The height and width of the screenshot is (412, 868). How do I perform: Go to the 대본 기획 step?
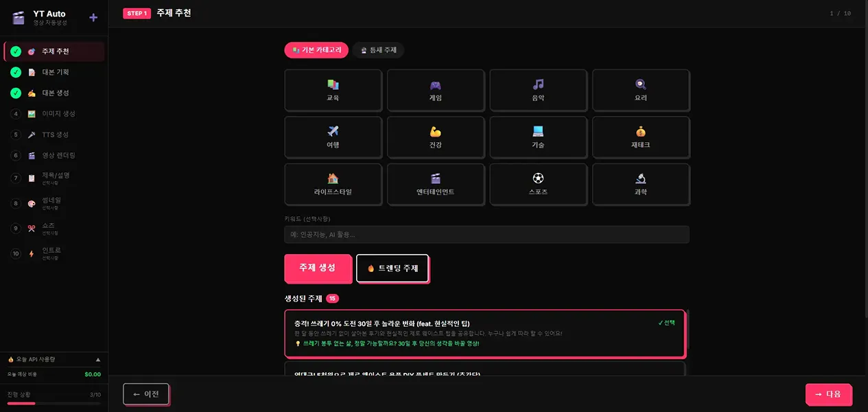54,72
